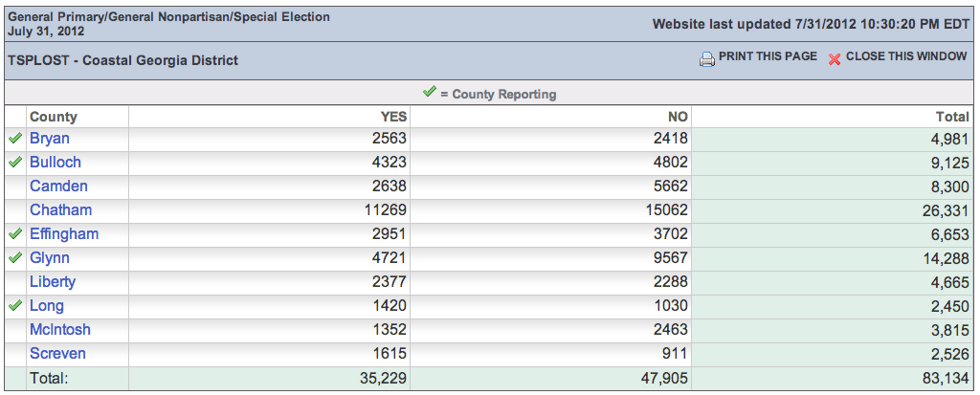Viewport: 980px width, 395px height.
Task: Open the Glynn county link
Action: (50, 258)
